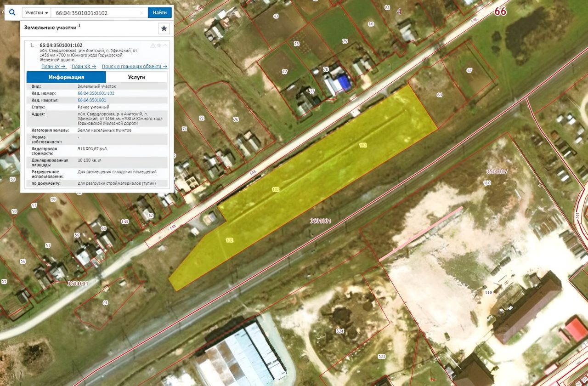Open the План ЗУ link
The image size is (588, 386).
click(x=54, y=67)
